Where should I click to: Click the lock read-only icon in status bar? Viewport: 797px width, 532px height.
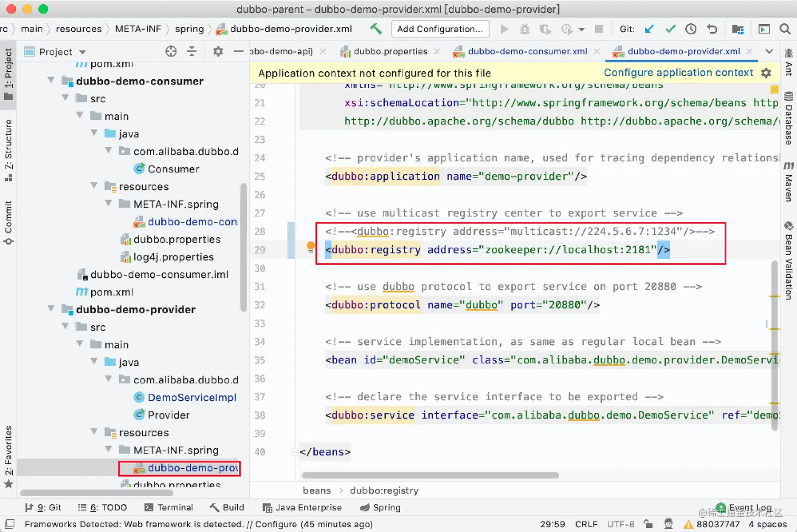(x=648, y=524)
